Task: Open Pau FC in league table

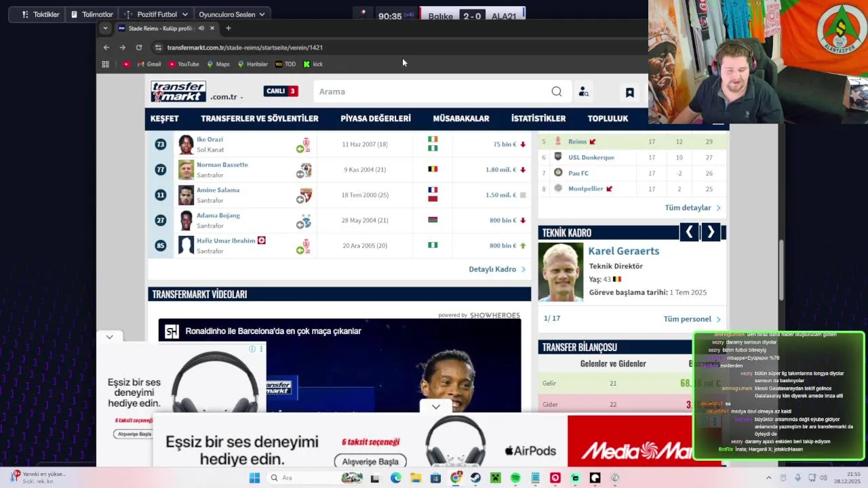Action: (x=578, y=173)
